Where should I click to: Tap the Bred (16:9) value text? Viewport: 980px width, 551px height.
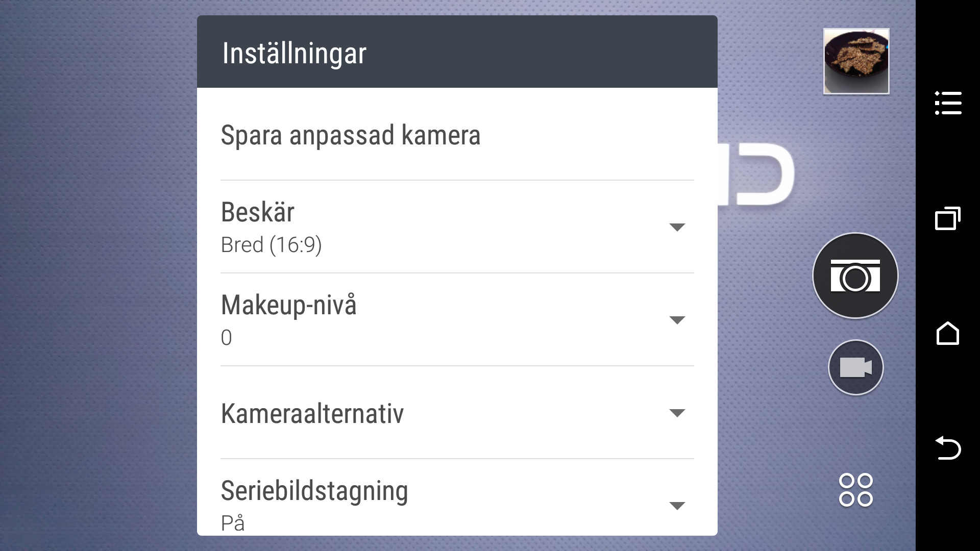point(271,245)
